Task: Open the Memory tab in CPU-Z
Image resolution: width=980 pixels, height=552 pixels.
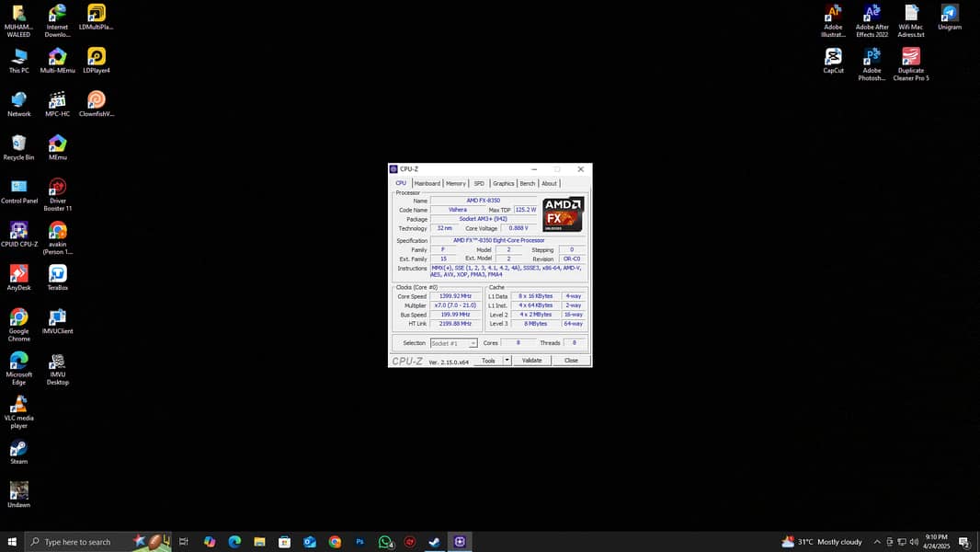Action: pos(456,183)
